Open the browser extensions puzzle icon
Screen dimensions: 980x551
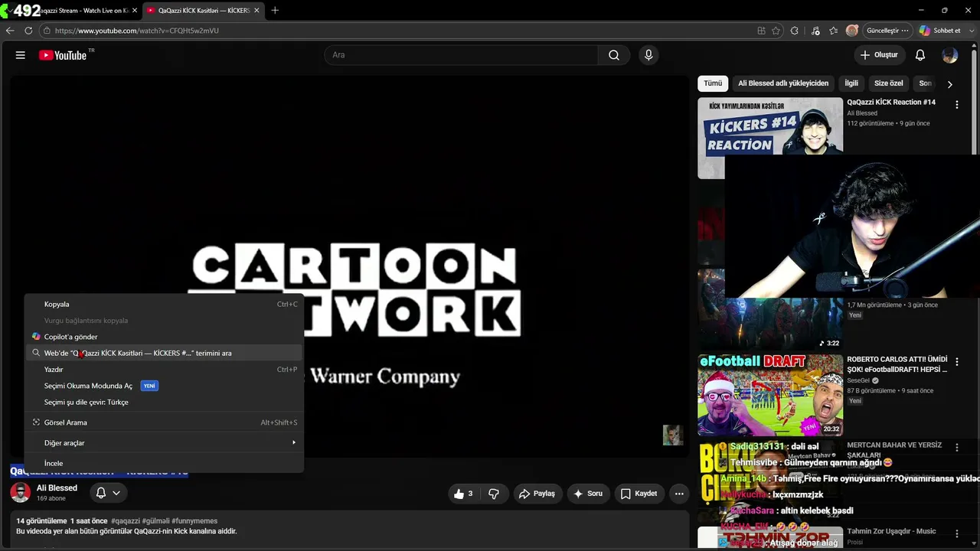[x=795, y=31]
